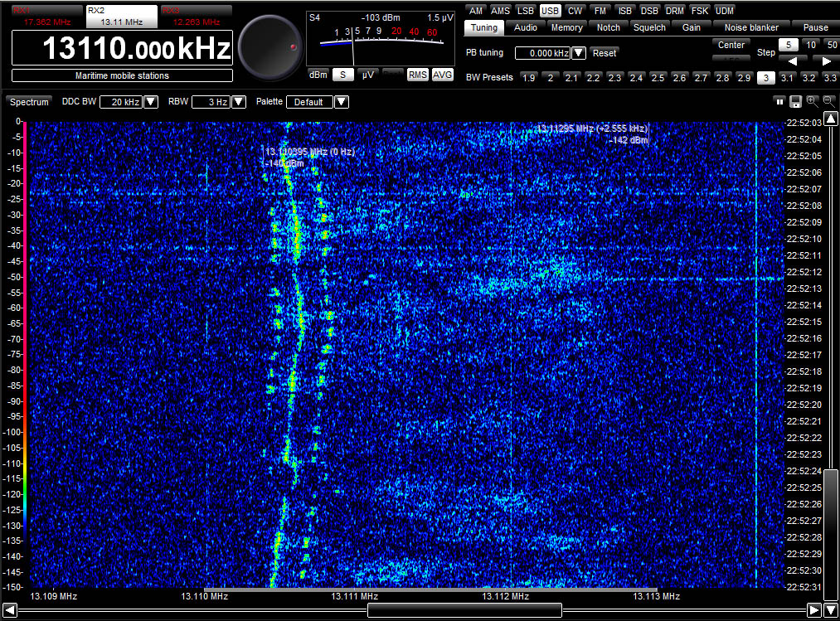Switch to receiver RX1 17.362 MHz
This screenshot has height=621, width=840.
pos(46,17)
